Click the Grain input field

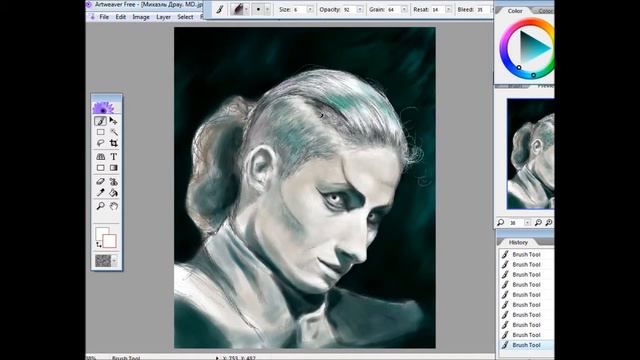394,9
